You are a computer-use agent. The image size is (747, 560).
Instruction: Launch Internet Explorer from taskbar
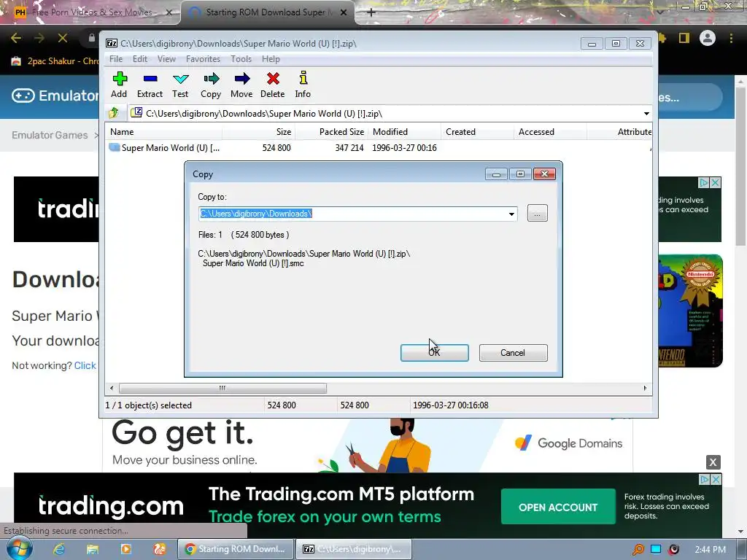(x=58, y=549)
